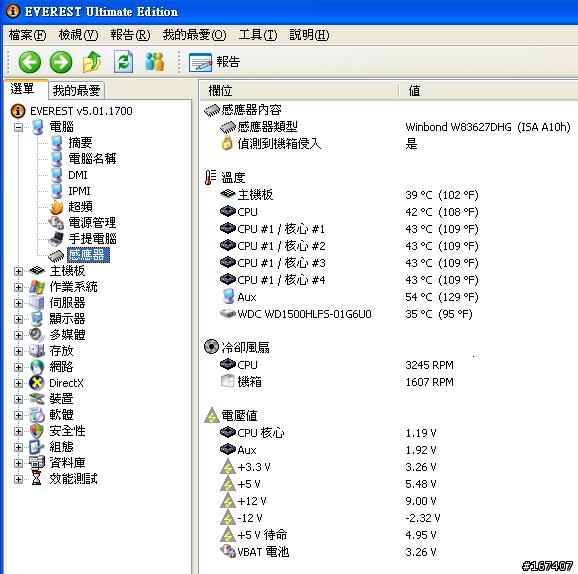The width and height of the screenshot is (578, 574).
Task: Expand the 主機板 tree node
Action: click(18, 271)
